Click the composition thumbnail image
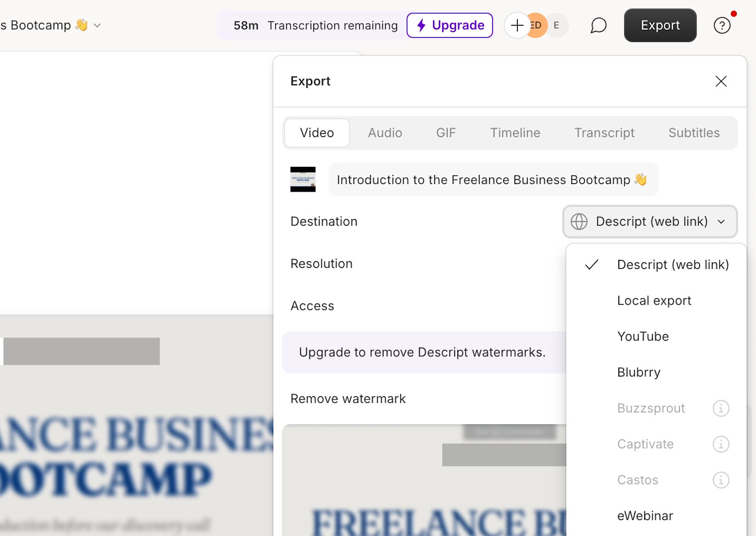The image size is (756, 536). pos(303,180)
